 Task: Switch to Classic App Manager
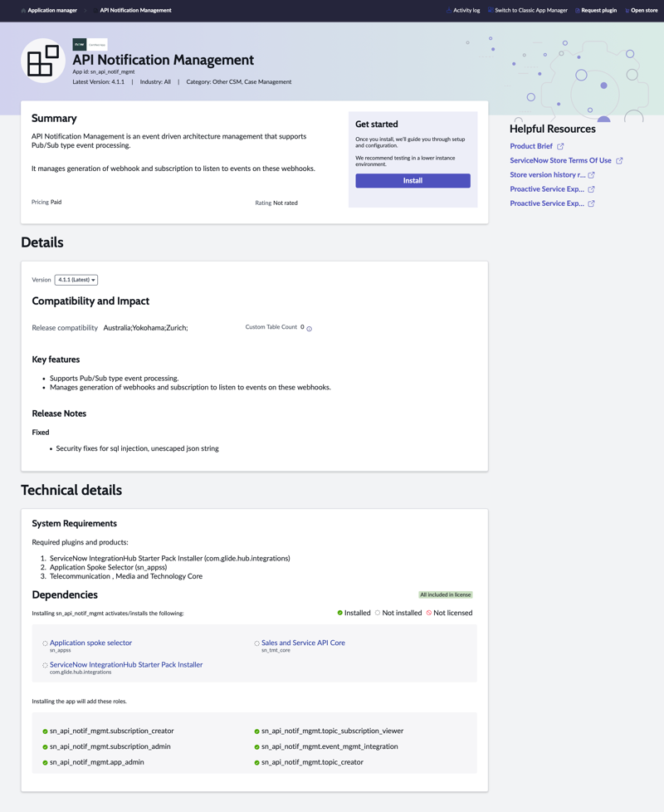531,10
